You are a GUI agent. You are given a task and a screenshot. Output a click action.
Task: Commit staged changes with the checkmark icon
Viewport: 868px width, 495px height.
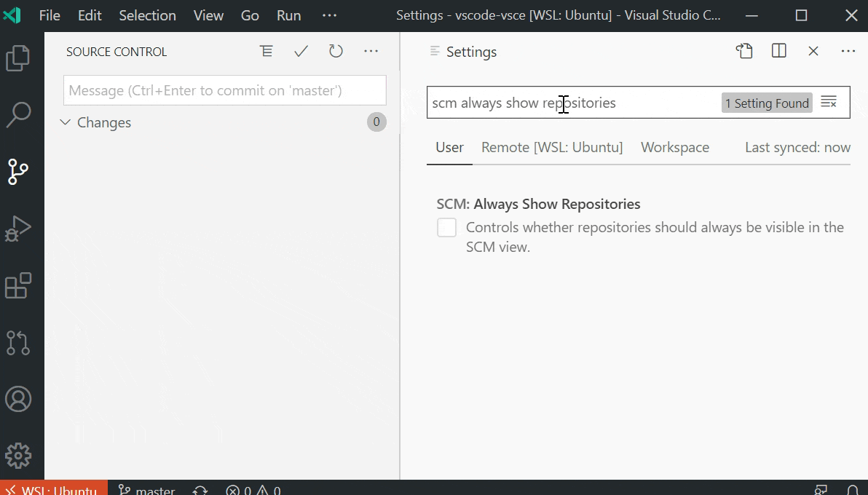tap(301, 51)
